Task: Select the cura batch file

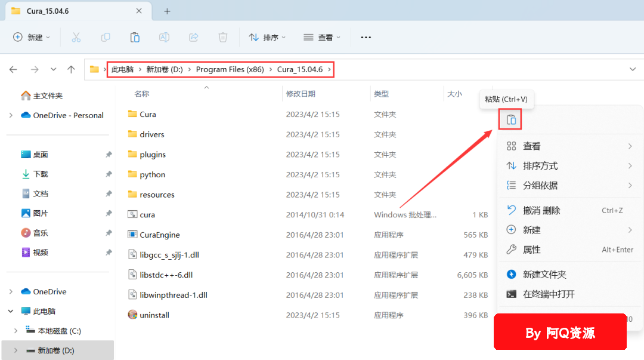Action: click(x=141, y=215)
